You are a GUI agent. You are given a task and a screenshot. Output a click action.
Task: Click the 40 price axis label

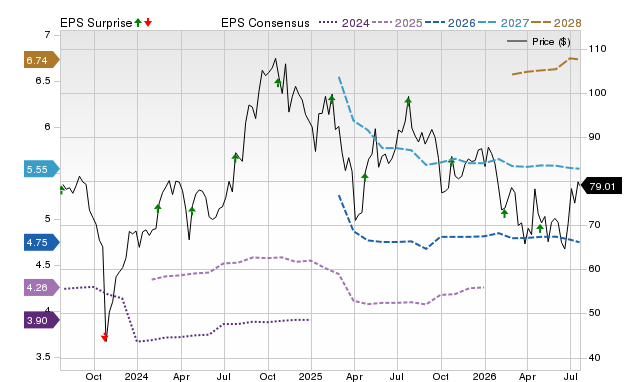coord(594,358)
